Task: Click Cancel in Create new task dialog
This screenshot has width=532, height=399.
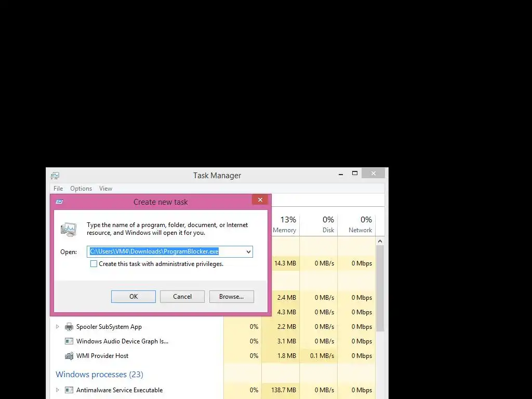Action: click(182, 297)
